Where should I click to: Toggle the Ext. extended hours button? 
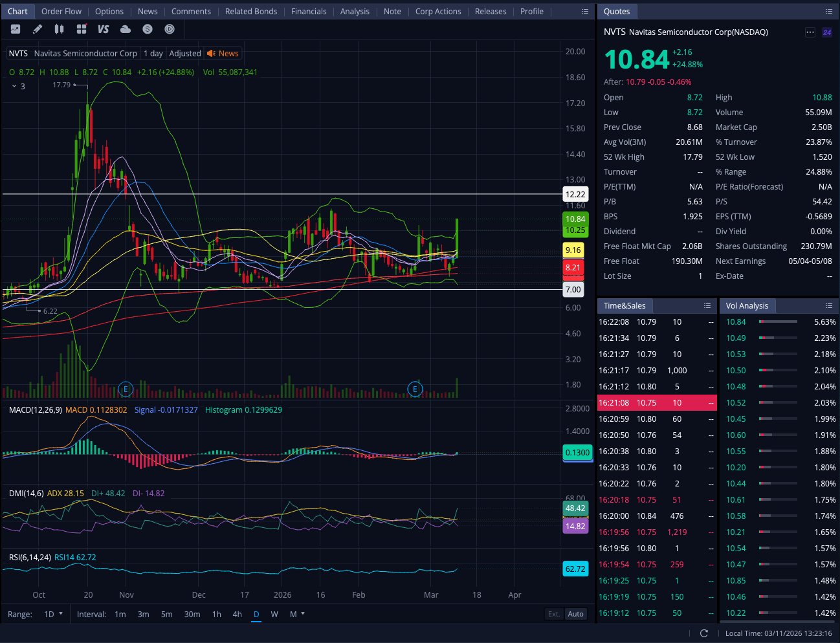click(x=554, y=614)
